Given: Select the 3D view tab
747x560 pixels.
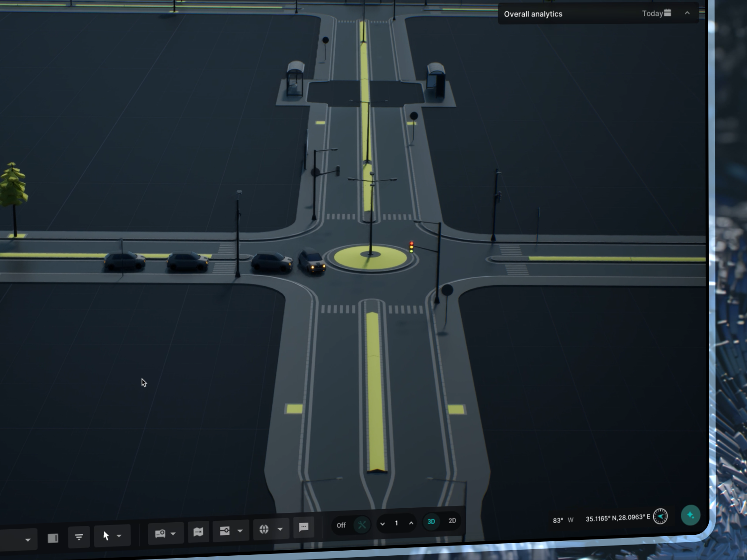Looking at the screenshot, I should point(430,522).
